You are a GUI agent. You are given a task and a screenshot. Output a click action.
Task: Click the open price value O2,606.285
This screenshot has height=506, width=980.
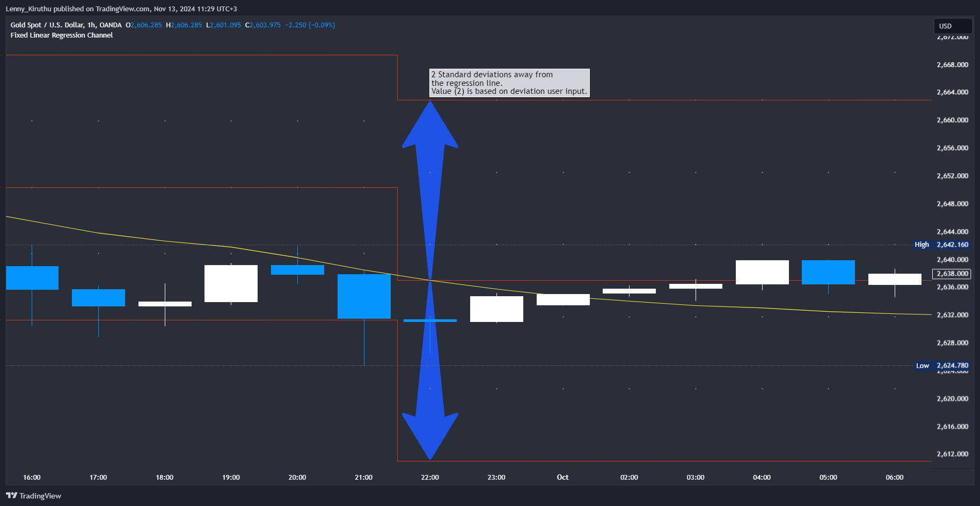click(x=143, y=25)
